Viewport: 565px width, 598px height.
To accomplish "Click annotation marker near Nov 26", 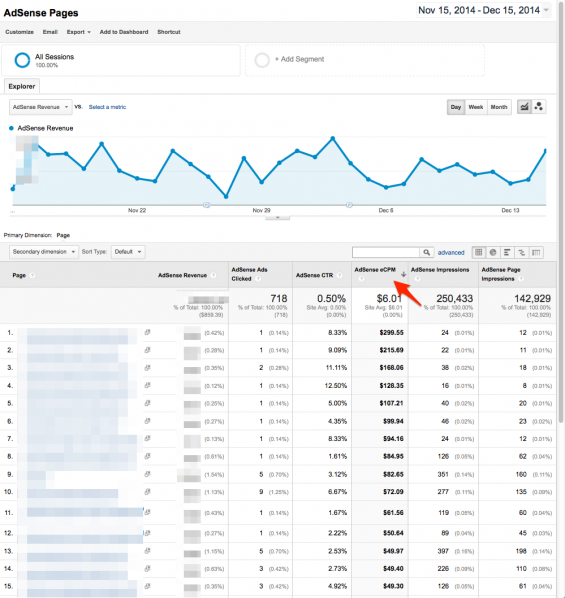I will (x=206, y=205).
